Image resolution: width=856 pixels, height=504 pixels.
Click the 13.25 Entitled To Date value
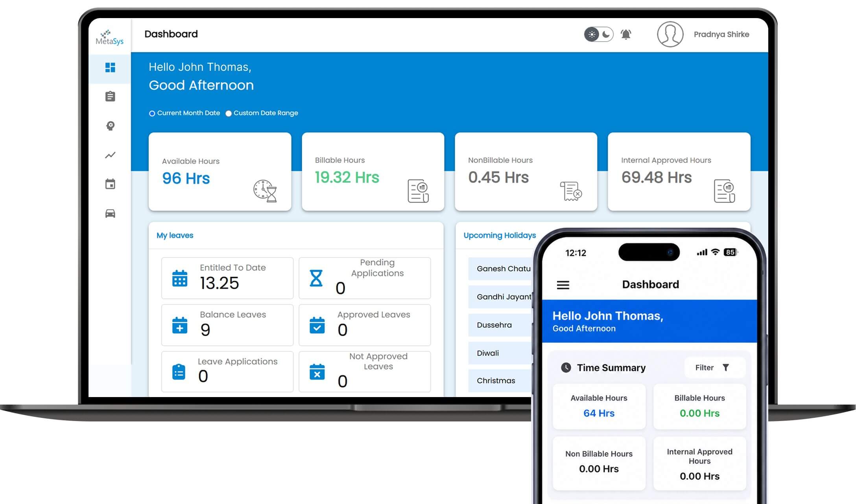click(x=219, y=283)
